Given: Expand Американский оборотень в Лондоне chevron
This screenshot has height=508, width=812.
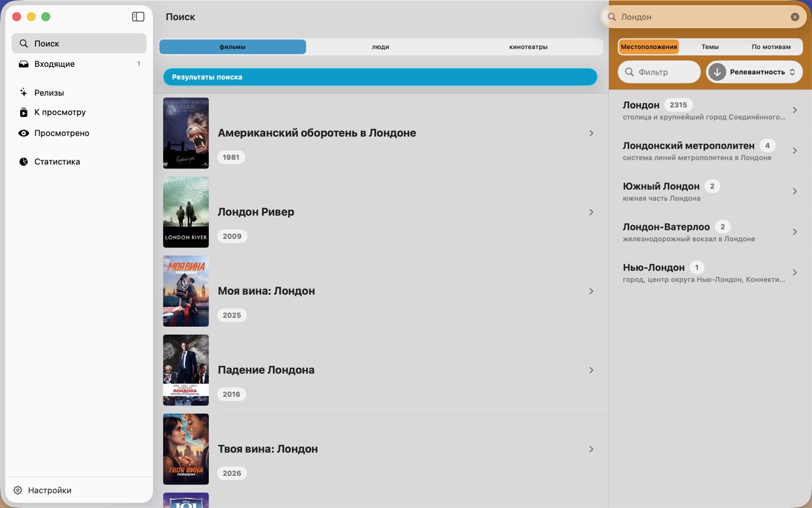Looking at the screenshot, I should (591, 133).
